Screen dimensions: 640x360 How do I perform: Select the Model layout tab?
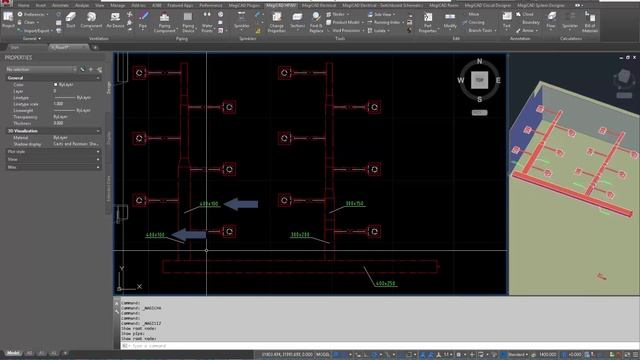pos(13,353)
